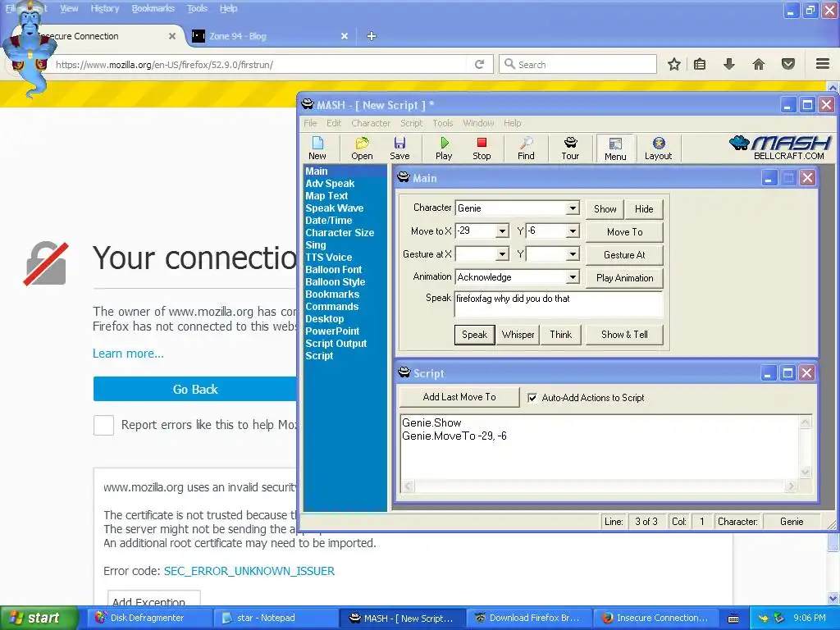Image resolution: width=840 pixels, height=630 pixels.
Task: Maximize the Script sub-window
Action: click(x=787, y=373)
